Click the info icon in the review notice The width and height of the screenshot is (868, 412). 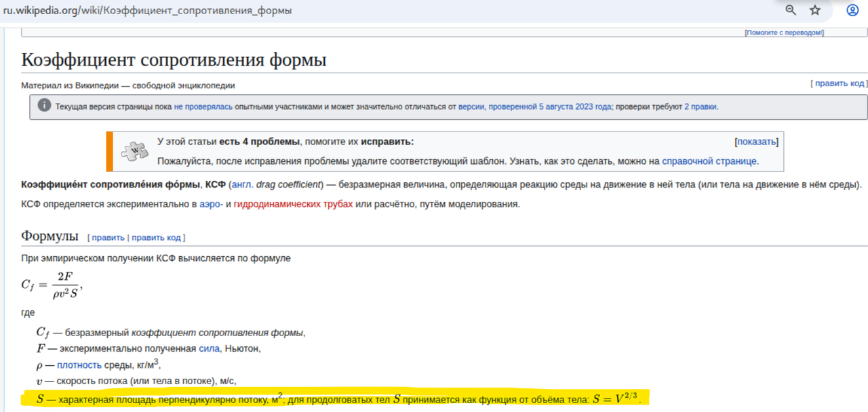(x=44, y=106)
